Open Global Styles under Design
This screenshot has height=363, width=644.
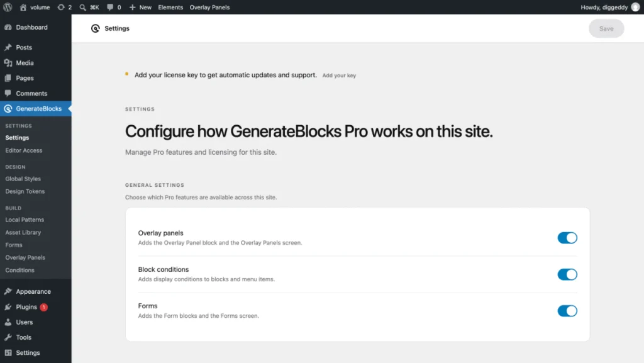23,179
